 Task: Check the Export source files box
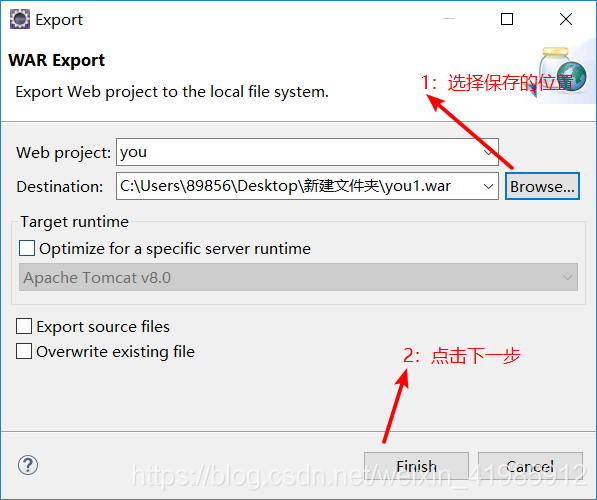[x=24, y=326]
